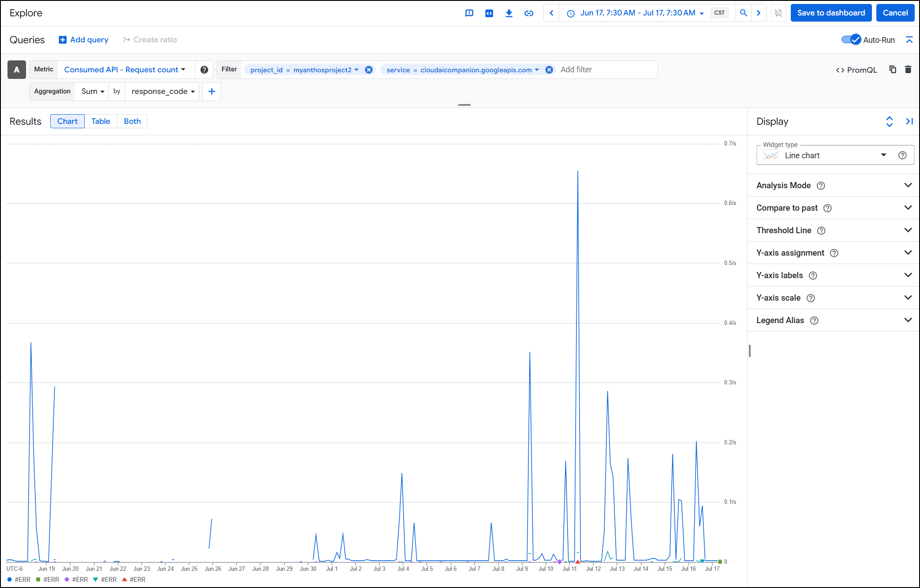Open Compare to past help icon
The width and height of the screenshot is (920, 588).
[827, 208]
